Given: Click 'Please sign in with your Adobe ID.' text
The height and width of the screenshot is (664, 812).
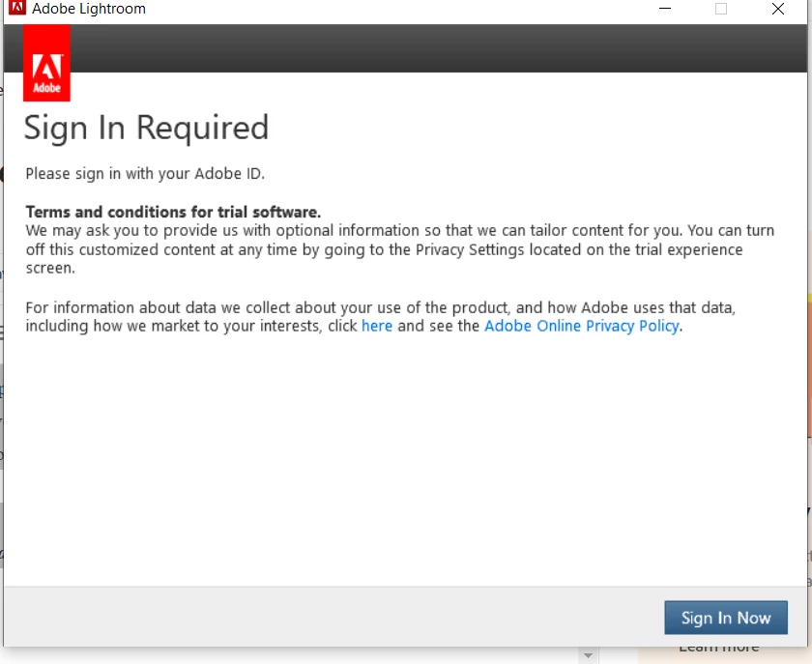Looking at the screenshot, I should coord(145,174).
